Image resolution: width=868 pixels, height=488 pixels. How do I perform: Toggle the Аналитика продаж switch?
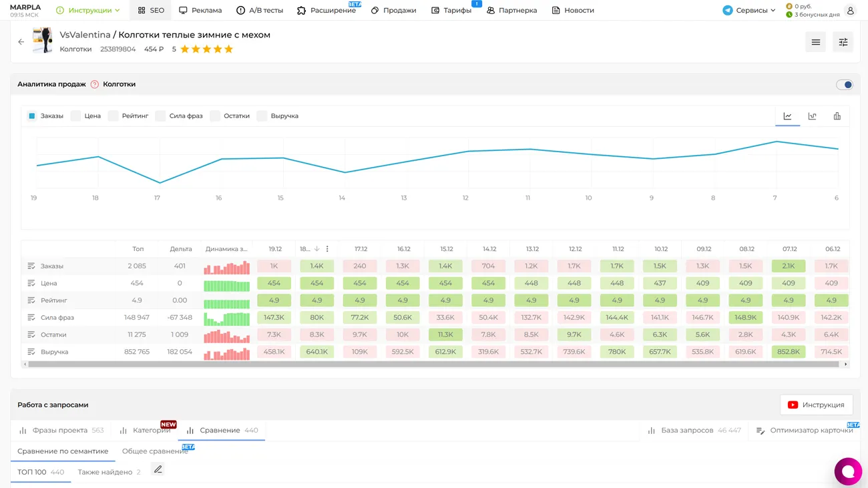tap(844, 85)
